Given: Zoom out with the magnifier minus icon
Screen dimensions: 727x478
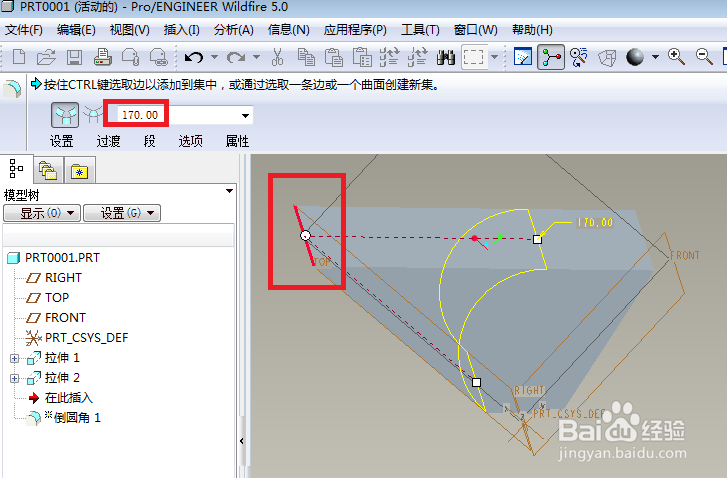Looking at the screenshot, I should point(704,57).
